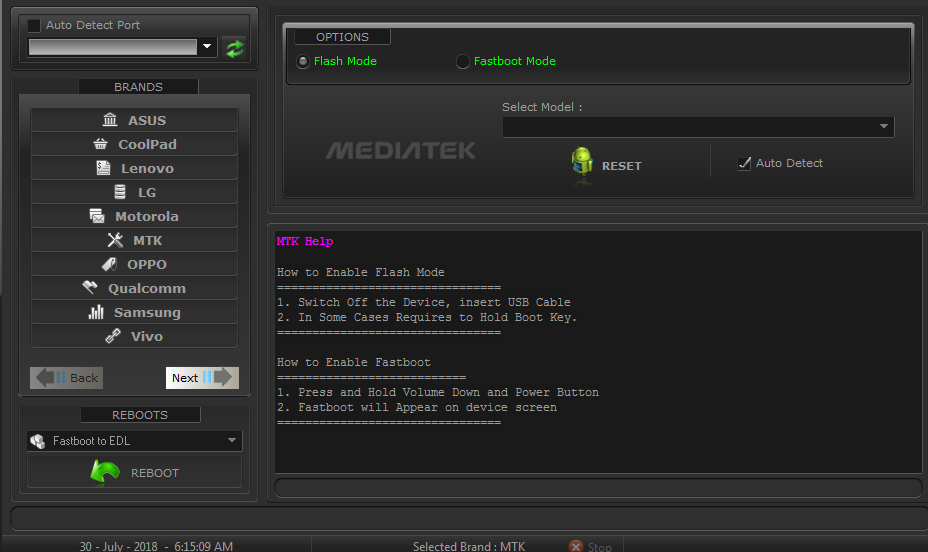Click the progress bar below the log
Image resolution: width=928 pixels, height=552 pixels.
598,488
